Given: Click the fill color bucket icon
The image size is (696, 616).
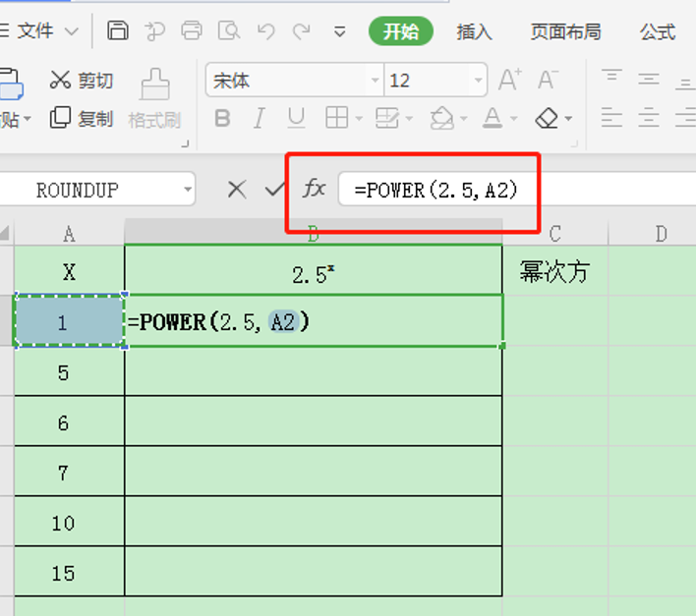Looking at the screenshot, I should click(442, 118).
